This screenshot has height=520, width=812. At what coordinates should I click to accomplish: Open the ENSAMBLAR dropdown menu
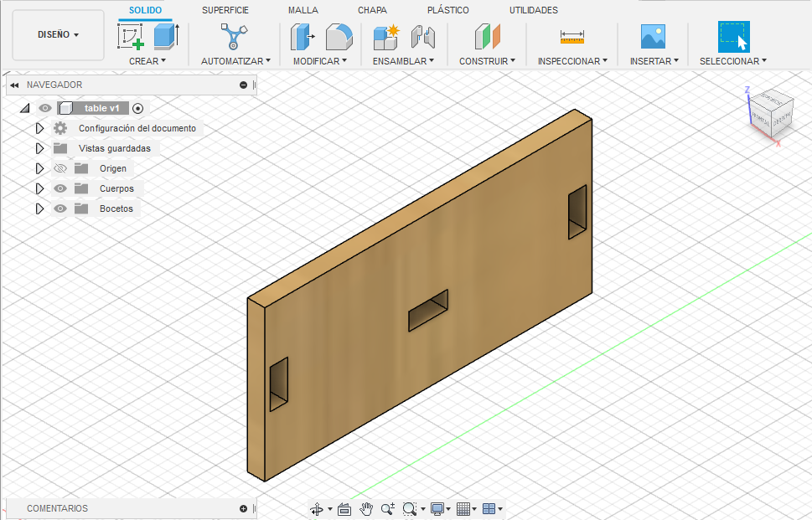[403, 61]
